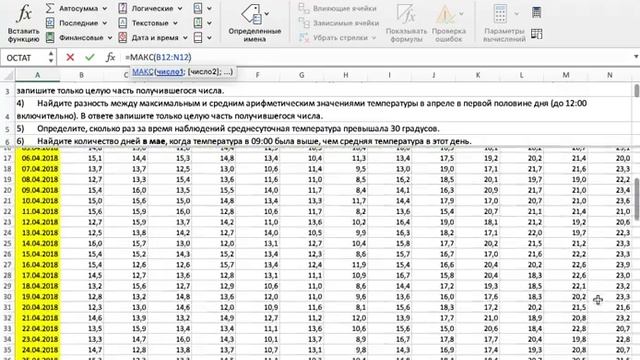Screen dimensions: 640x360
Task: Click the select-all corner triangle
Action: [8, 75]
